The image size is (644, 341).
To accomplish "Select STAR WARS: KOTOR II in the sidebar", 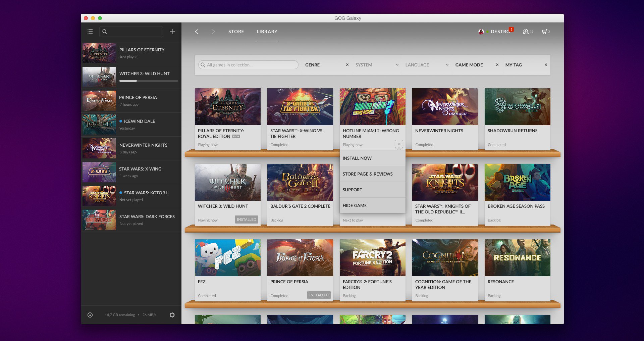I will coord(131,196).
